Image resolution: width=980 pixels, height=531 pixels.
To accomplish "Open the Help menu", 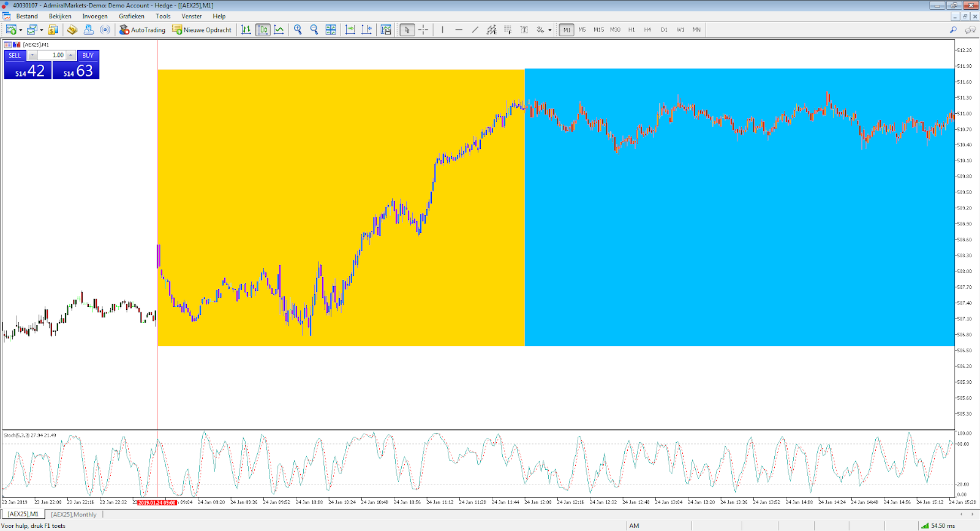I will (x=219, y=17).
